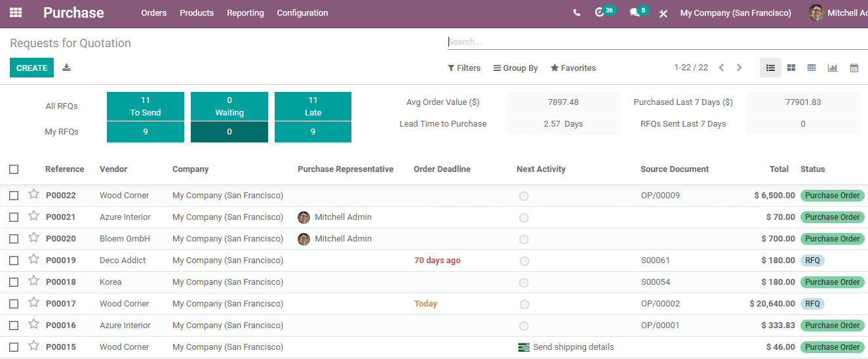This screenshot has width=868, height=359.
Task: Star P00020 as favorite
Action: [x=33, y=238]
